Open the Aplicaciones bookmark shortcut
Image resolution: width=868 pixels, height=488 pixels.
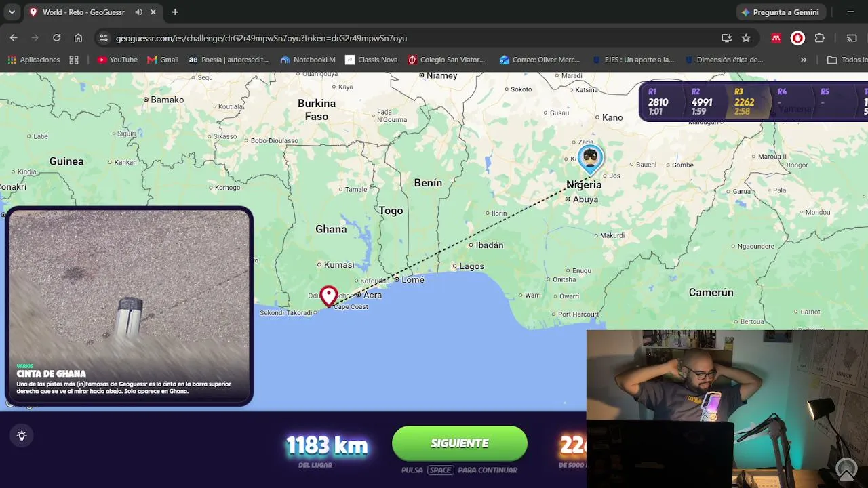pos(34,60)
